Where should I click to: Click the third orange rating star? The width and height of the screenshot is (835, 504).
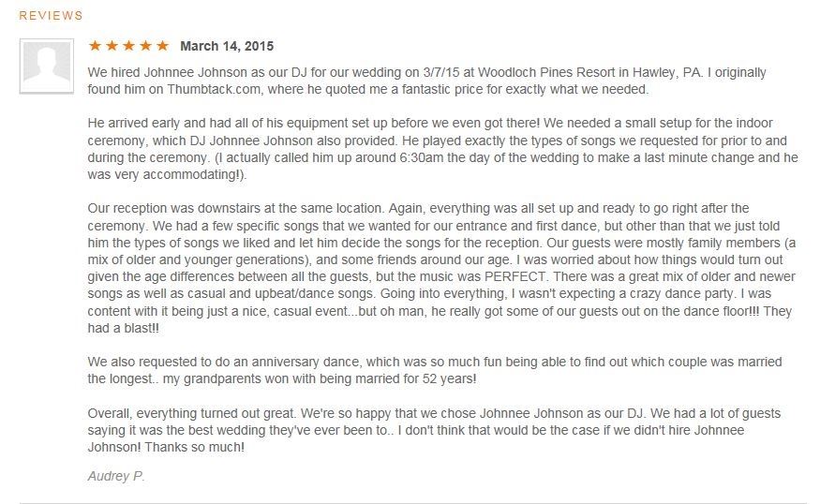(128, 46)
